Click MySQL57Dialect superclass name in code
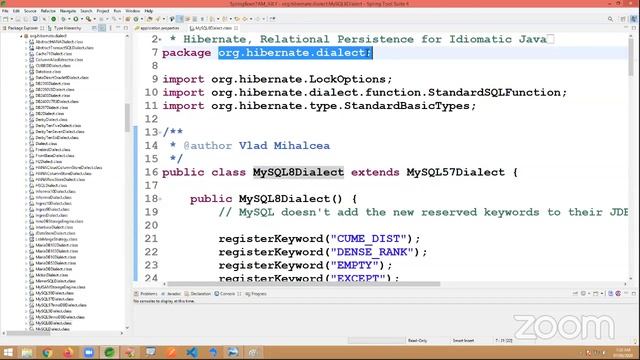 (455, 172)
